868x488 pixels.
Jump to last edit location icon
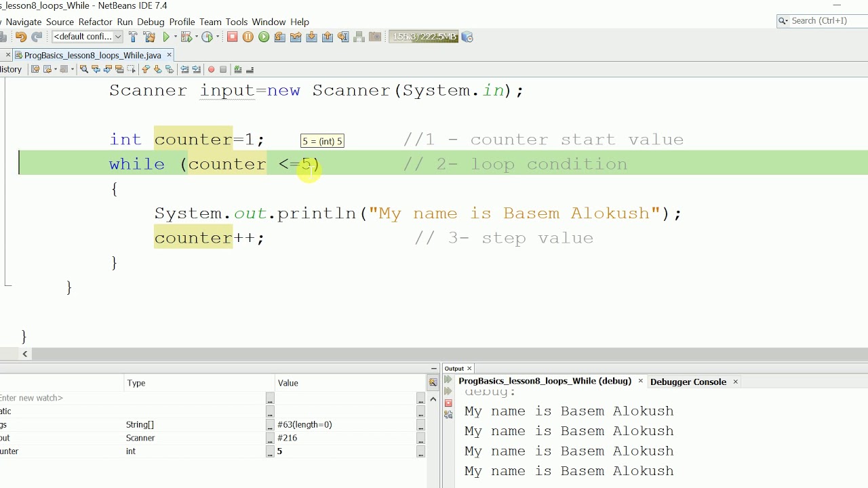(35, 69)
